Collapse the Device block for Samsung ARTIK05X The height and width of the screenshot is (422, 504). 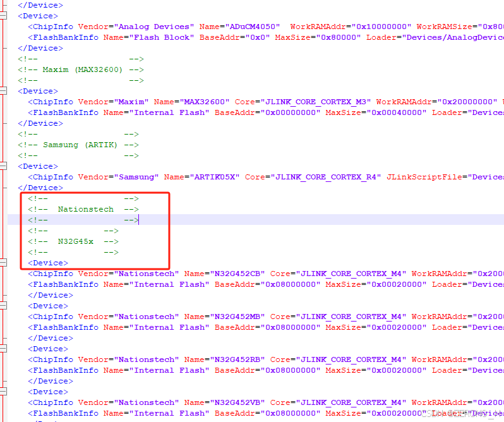(3, 166)
